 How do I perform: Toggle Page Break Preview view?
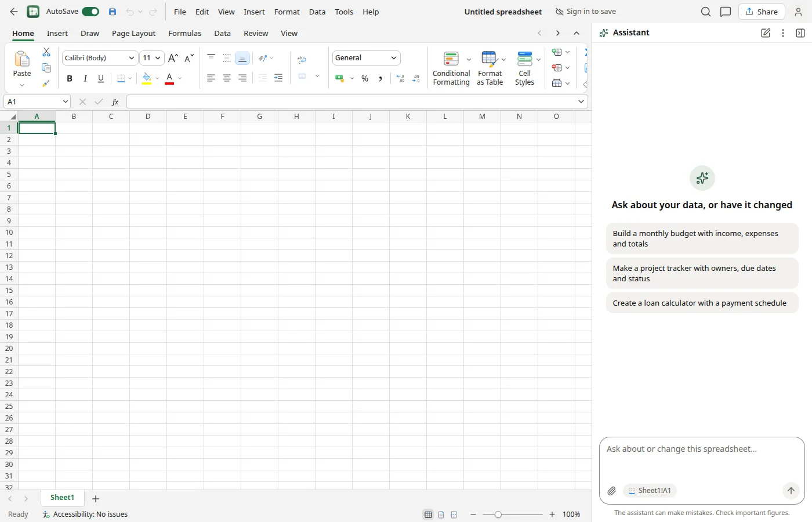coord(454,514)
